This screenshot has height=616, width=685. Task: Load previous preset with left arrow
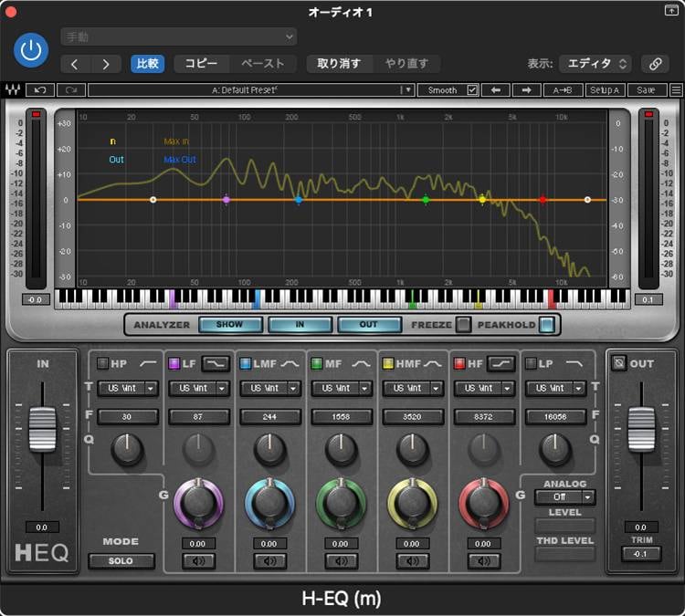(x=495, y=90)
